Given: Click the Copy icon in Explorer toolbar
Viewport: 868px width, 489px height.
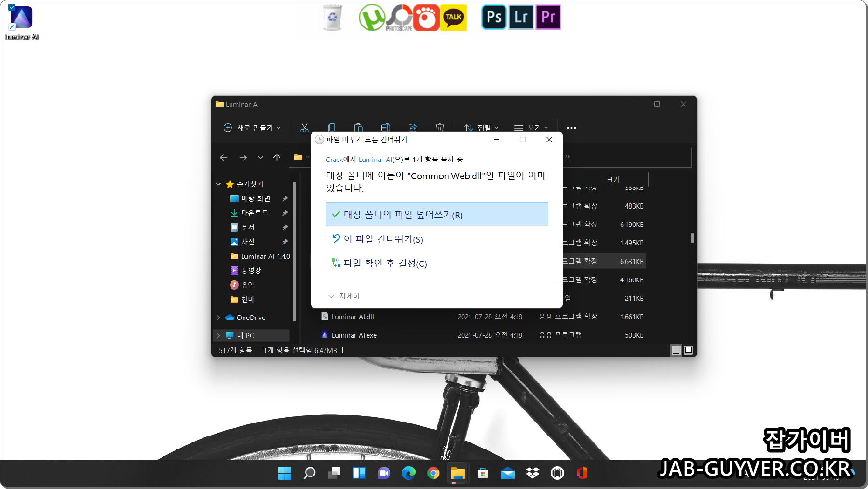Looking at the screenshot, I should (331, 128).
